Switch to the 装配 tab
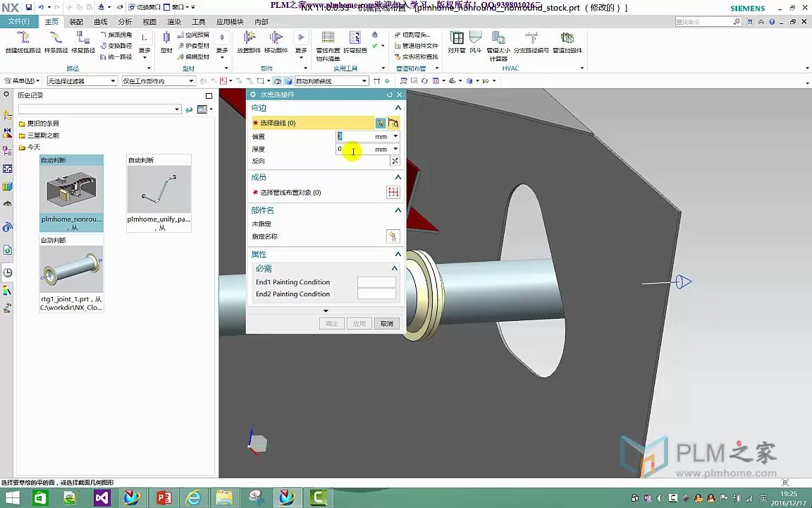 (76, 21)
